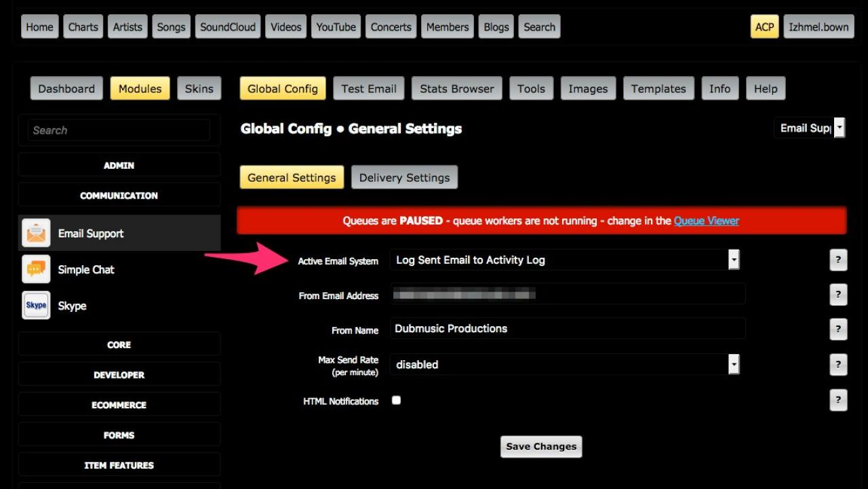Show help for From Name field
The image size is (868, 489).
[x=838, y=329]
